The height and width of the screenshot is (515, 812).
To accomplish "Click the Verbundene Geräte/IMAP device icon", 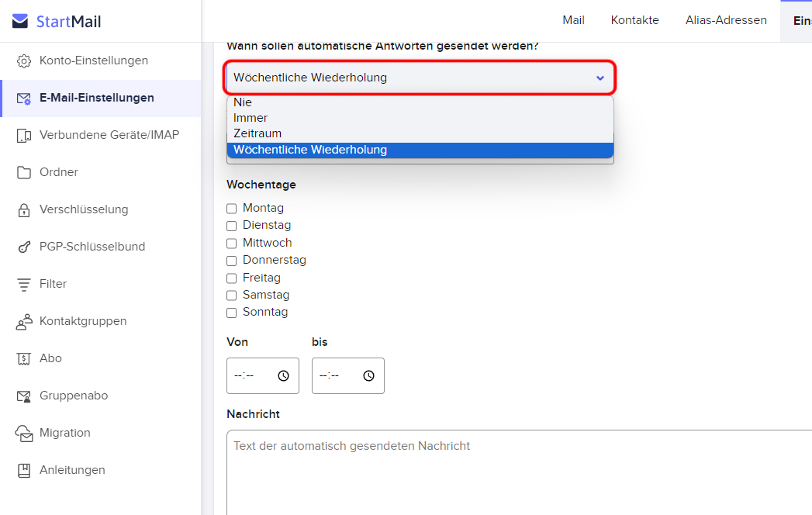I will point(24,135).
